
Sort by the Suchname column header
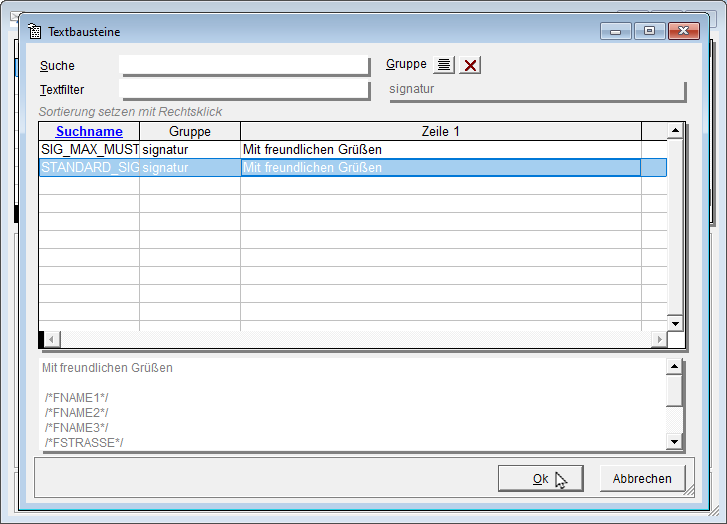click(x=89, y=131)
